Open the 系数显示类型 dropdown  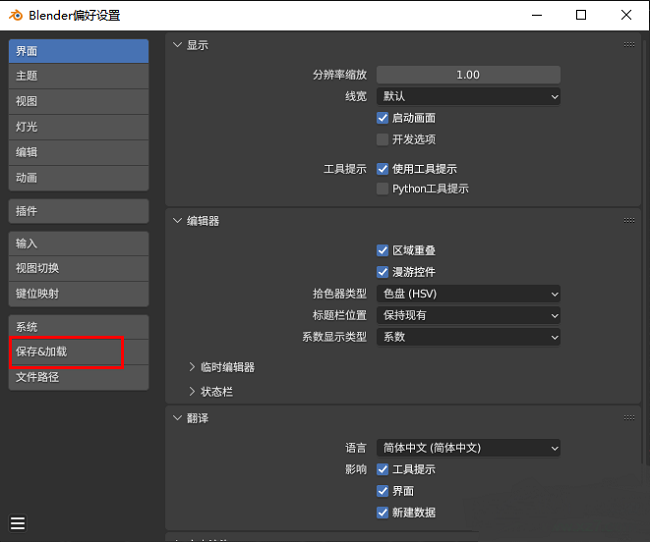468,337
